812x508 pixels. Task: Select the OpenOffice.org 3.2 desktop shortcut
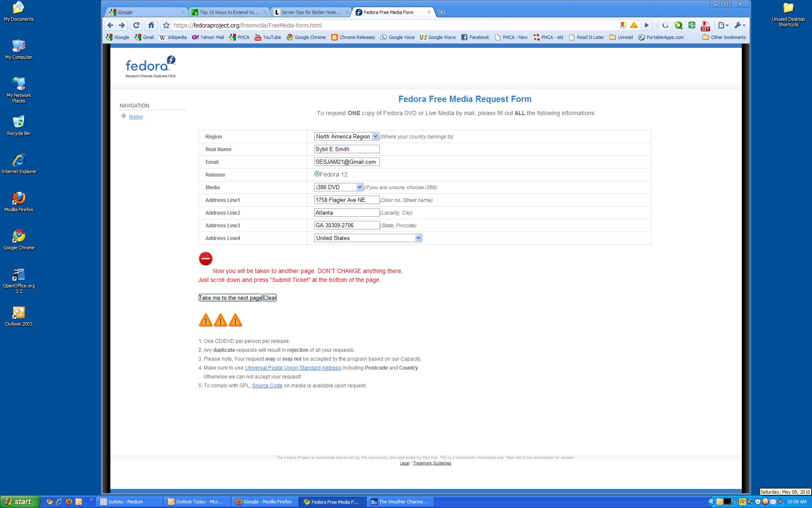coord(19,281)
